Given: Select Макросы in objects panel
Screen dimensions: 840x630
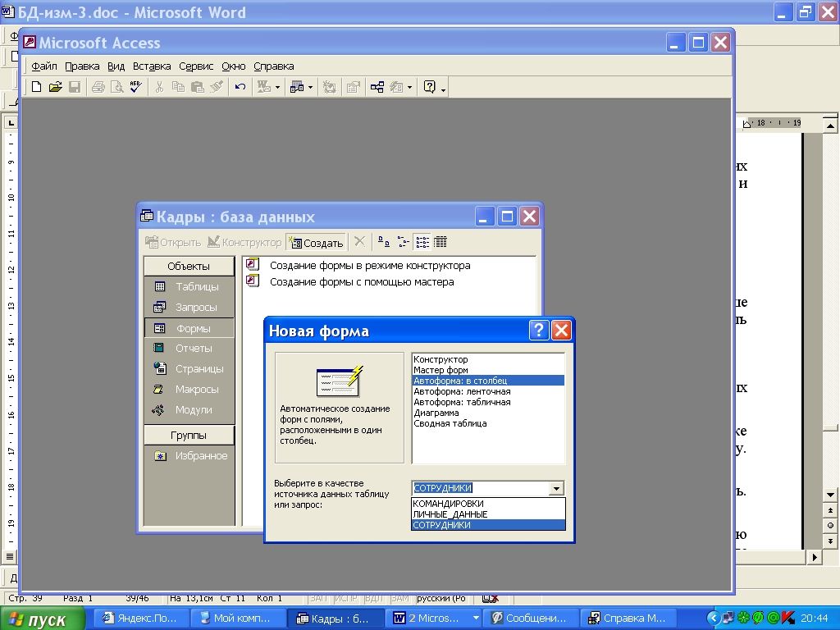Looking at the screenshot, I should (x=189, y=390).
